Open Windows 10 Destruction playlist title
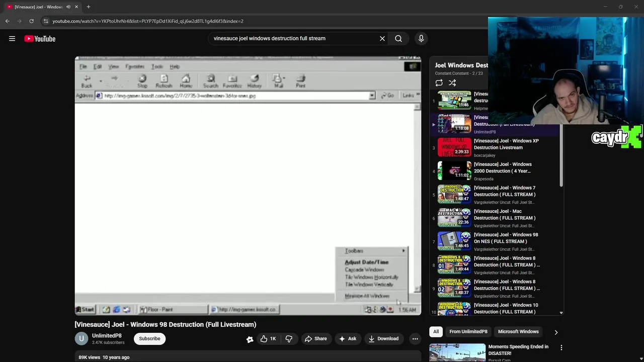The height and width of the screenshot is (362, 644). pyautogui.click(x=506, y=308)
